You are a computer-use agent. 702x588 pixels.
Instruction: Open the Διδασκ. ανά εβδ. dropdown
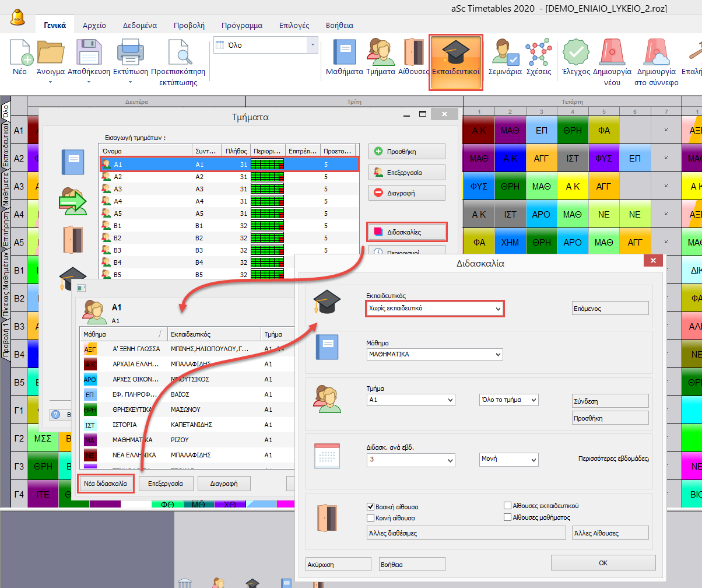tap(411, 460)
